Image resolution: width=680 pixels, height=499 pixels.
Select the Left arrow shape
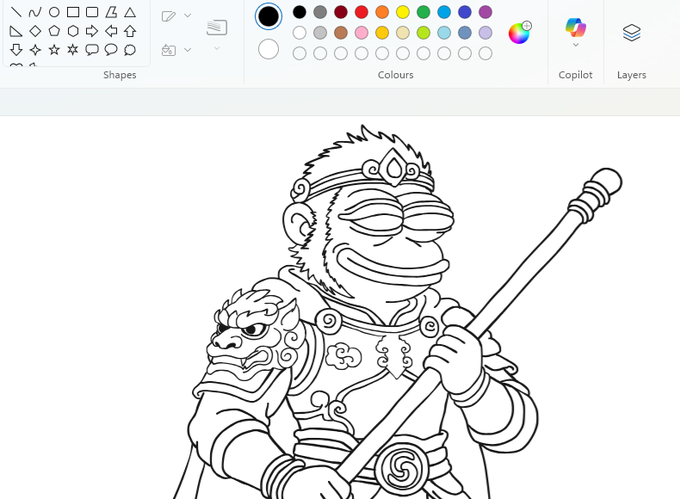click(x=111, y=31)
